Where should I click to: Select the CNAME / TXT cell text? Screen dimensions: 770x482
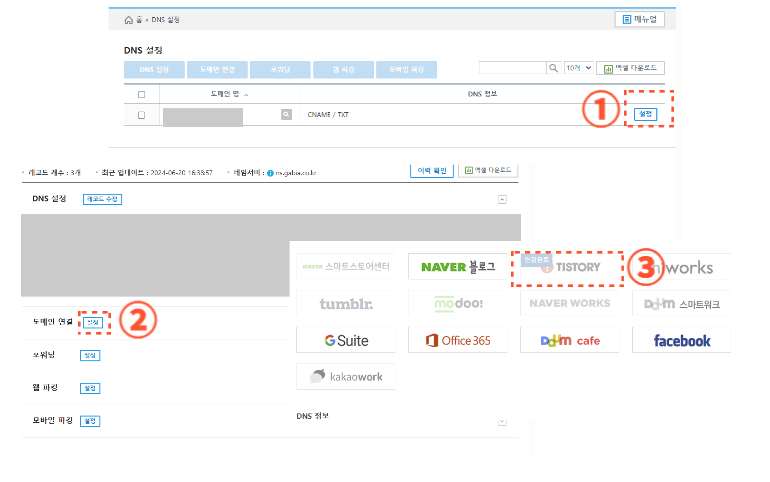pos(328,114)
